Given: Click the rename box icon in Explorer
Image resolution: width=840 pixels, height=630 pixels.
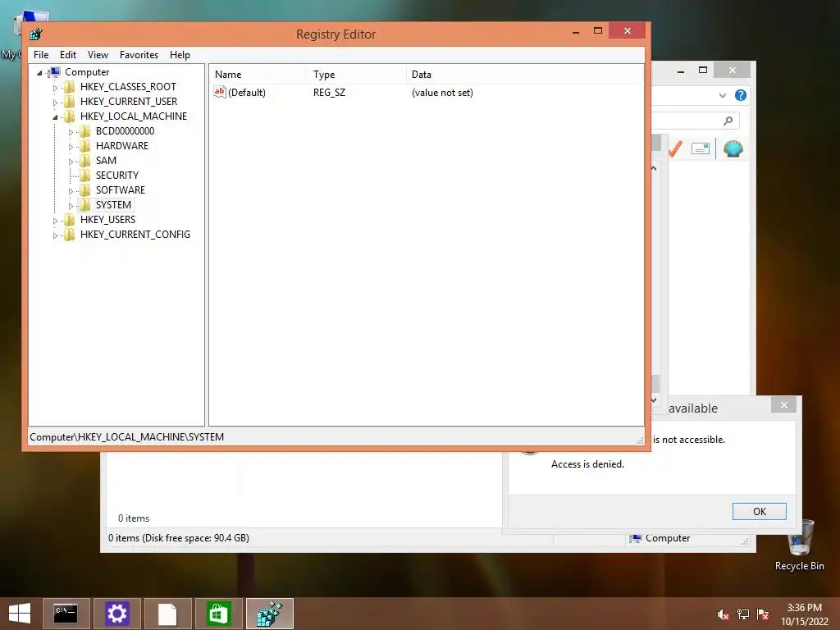Looking at the screenshot, I should pos(701,148).
